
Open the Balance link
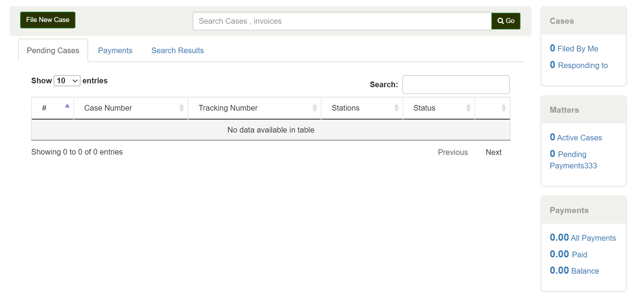tap(574, 270)
